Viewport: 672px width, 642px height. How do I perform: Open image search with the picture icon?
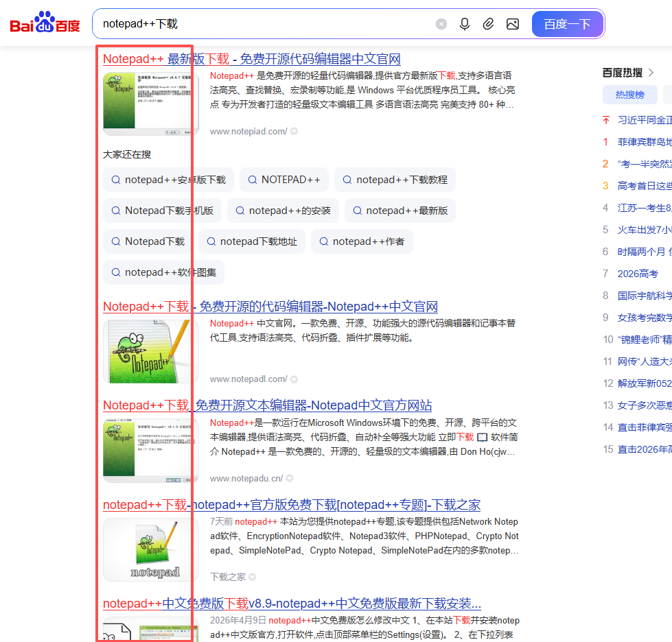[513, 24]
